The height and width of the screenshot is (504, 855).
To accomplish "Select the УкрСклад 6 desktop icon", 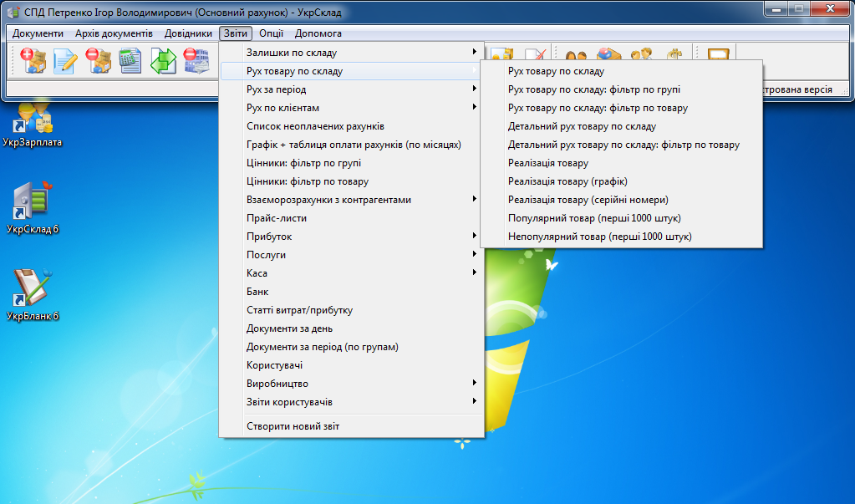I will pos(33,207).
